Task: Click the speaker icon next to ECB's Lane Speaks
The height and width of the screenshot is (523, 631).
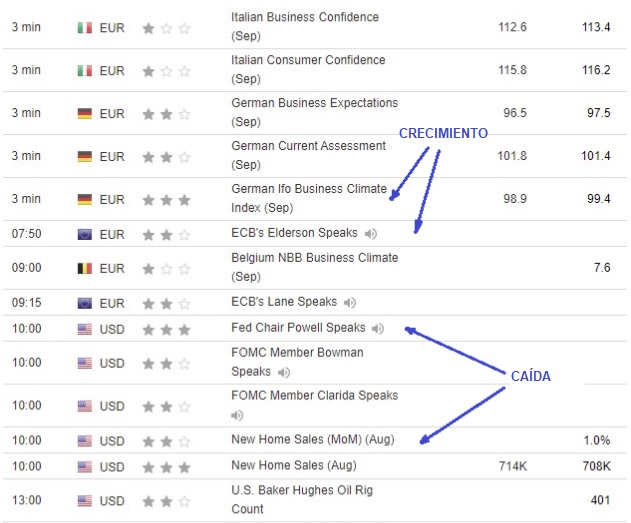Action: pyautogui.click(x=349, y=303)
